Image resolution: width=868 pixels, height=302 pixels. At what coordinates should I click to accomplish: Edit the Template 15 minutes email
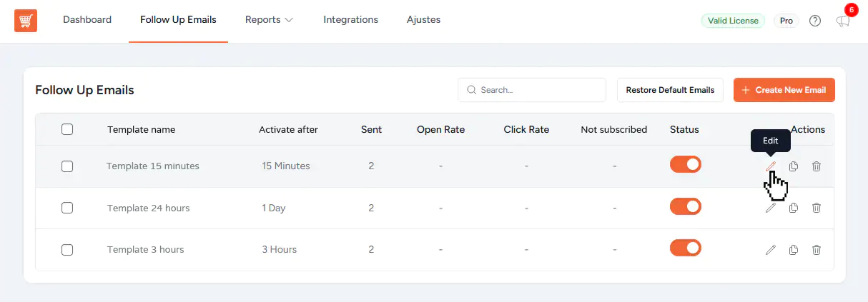coord(770,166)
